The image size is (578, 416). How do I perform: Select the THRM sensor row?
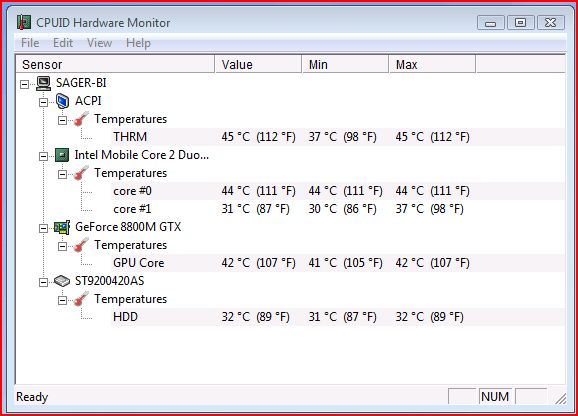click(x=338, y=137)
